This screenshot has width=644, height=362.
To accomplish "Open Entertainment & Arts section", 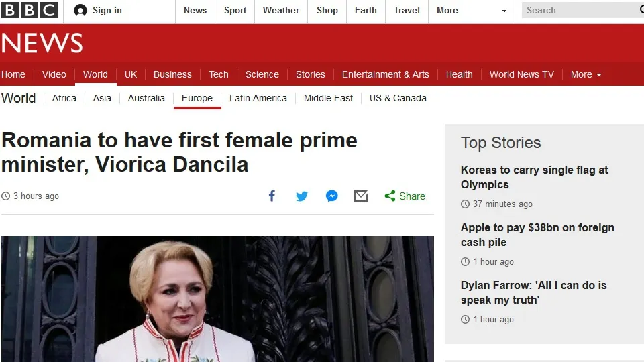I will [386, 74].
